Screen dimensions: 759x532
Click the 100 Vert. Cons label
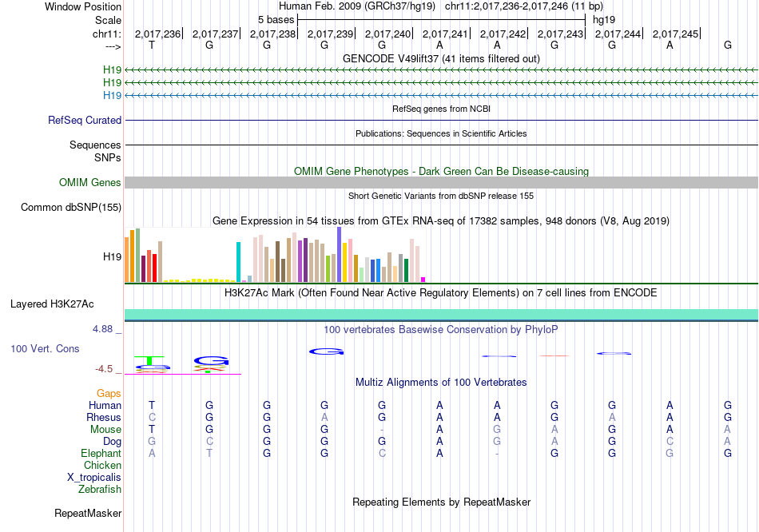[x=45, y=348]
